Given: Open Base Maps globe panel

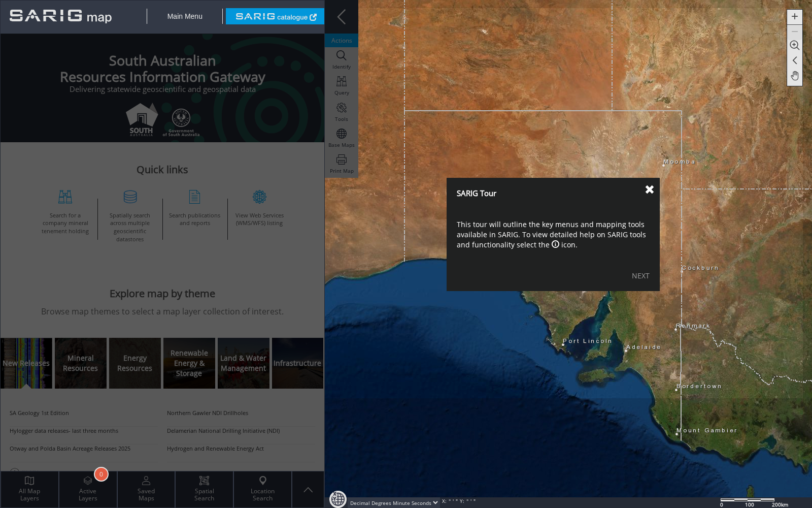Looking at the screenshot, I should (x=342, y=138).
